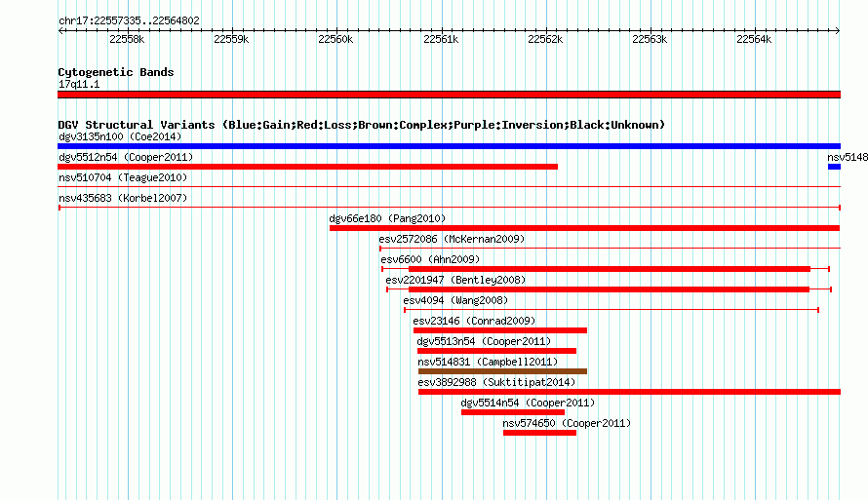
Task: Open the nsv574650 (Cooper2011) red bar
Action: [539, 433]
